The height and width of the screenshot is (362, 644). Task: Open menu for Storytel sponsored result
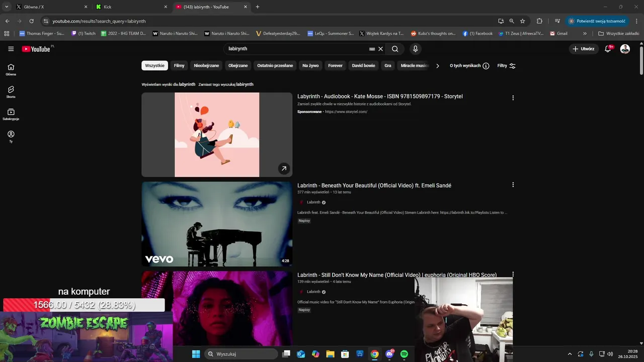pyautogui.click(x=513, y=98)
